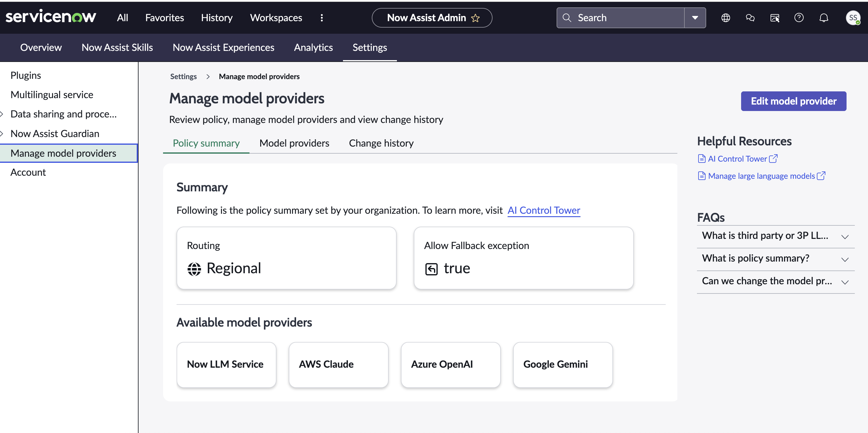Click the search magnifier icon
868x433 pixels.
pyautogui.click(x=567, y=17)
